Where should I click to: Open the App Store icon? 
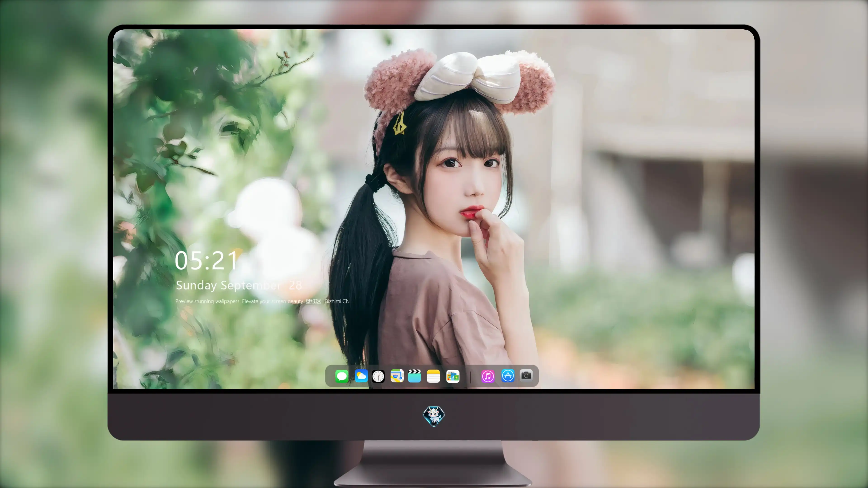508,376
